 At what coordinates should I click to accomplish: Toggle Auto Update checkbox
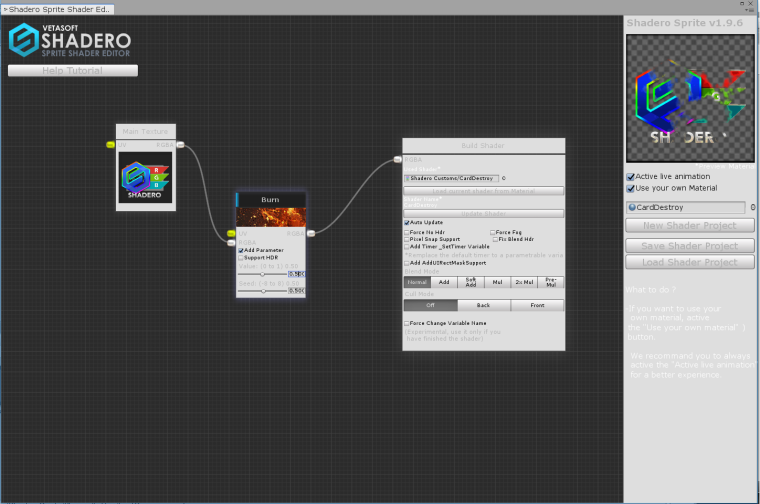pyautogui.click(x=407, y=222)
